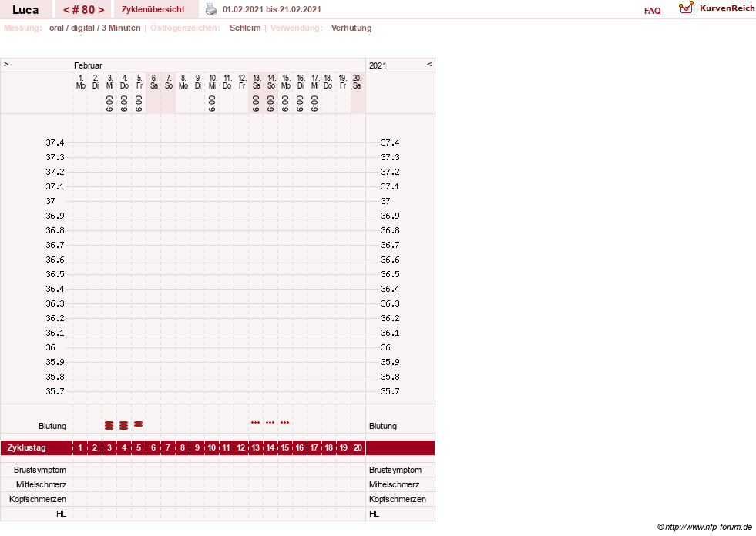Click date header 13. Sa
The width and height of the screenshot is (756, 536).
pyautogui.click(x=257, y=82)
